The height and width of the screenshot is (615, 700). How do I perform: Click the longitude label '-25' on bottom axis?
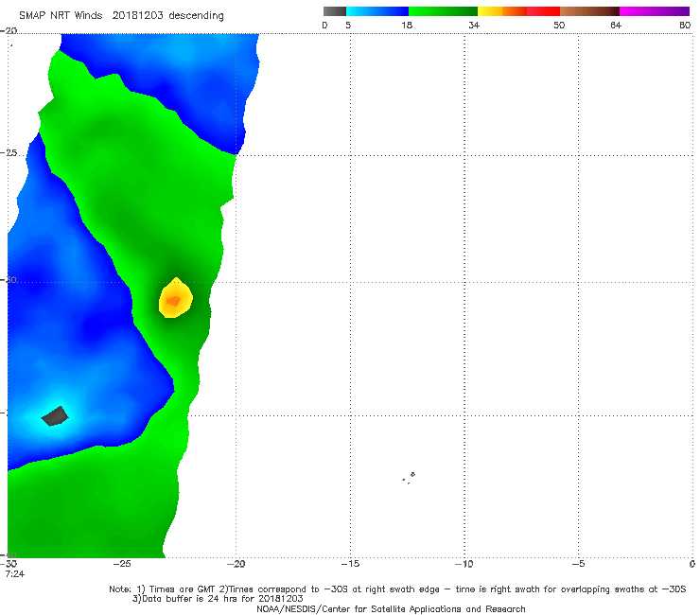122,564
